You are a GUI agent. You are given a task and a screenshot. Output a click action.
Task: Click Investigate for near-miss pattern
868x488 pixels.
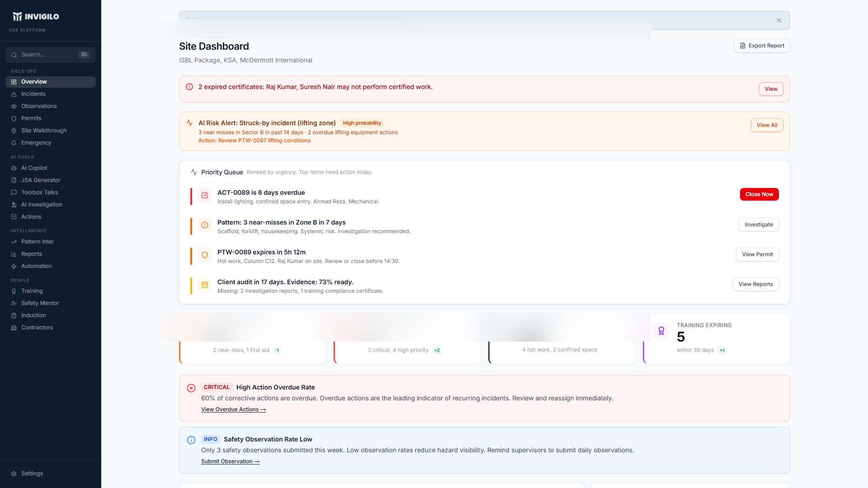[x=759, y=225]
